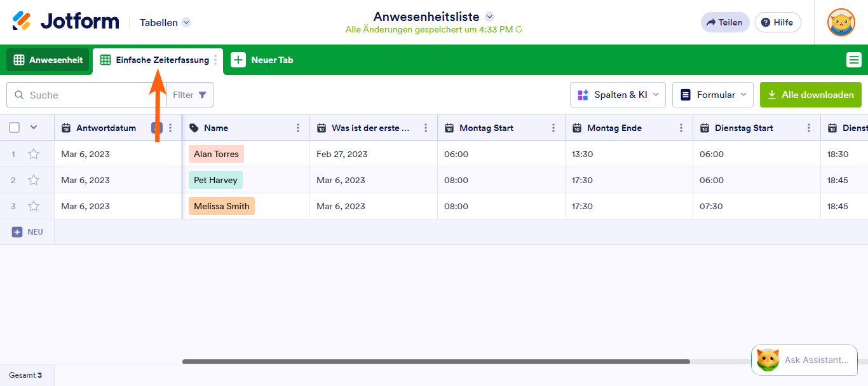This screenshot has height=386, width=868.
Task: Click the Teilen share button
Action: [x=725, y=22]
